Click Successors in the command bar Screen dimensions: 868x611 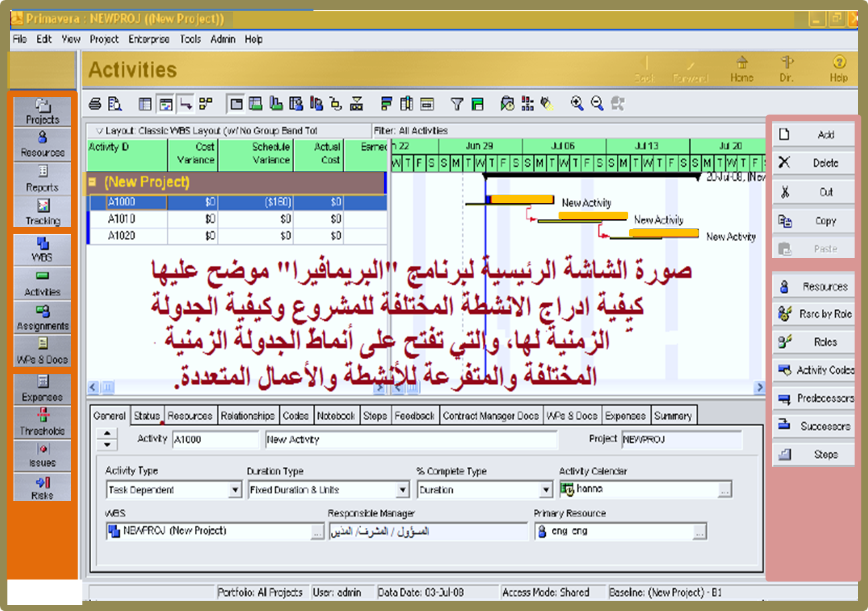pos(814,426)
